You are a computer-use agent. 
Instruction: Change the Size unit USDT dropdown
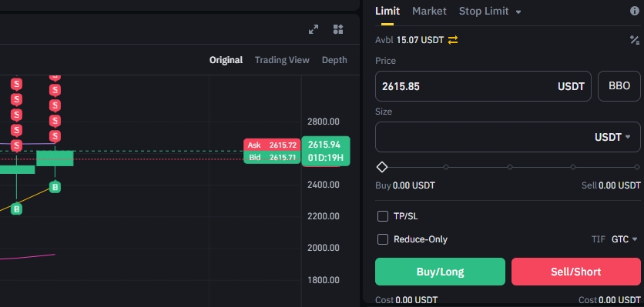pos(612,137)
